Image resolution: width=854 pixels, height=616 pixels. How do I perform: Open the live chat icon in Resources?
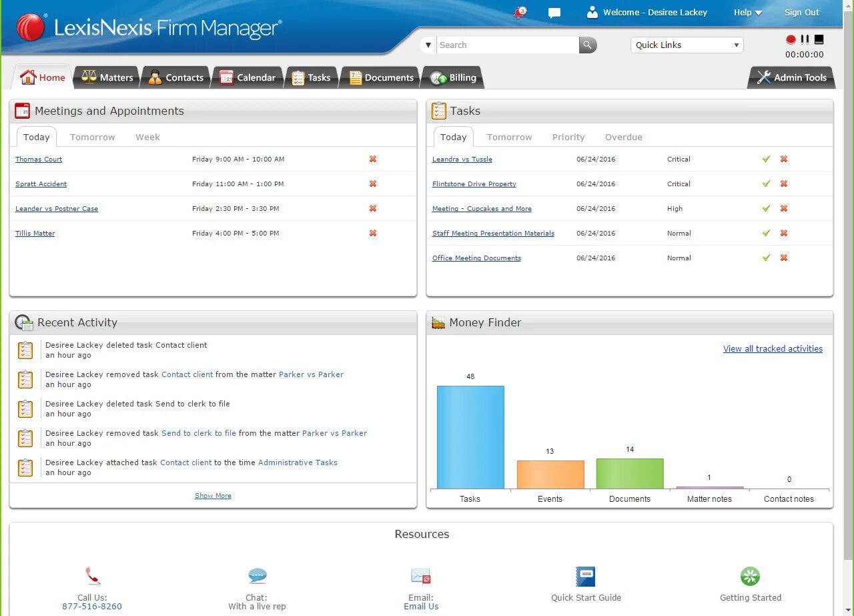257,576
